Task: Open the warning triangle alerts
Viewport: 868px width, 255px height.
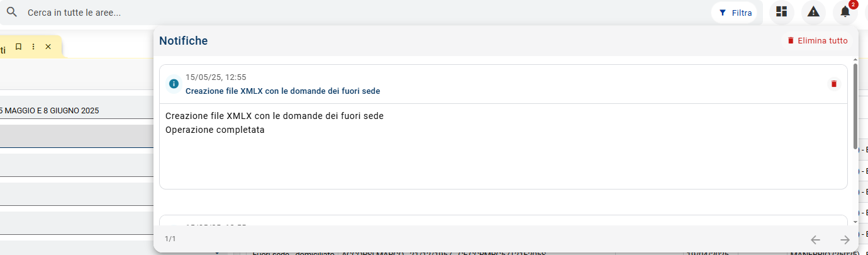Action: click(x=813, y=12)
